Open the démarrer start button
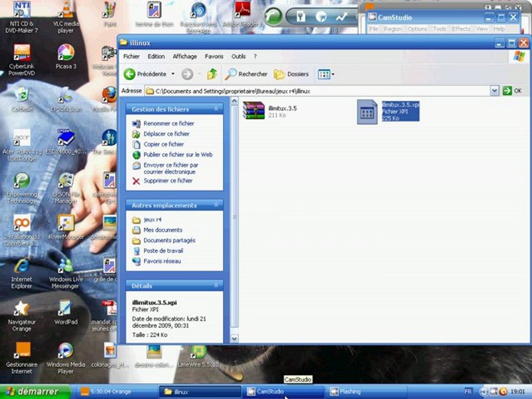Screen dimensions: 532x399 coord(35,392)
